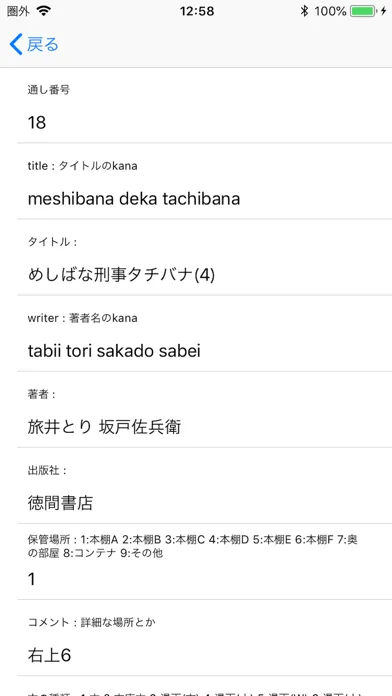Edit the storage location field showing 1
Screen dimensions: 392x696
pyautogui.click(x=205, y=579)
